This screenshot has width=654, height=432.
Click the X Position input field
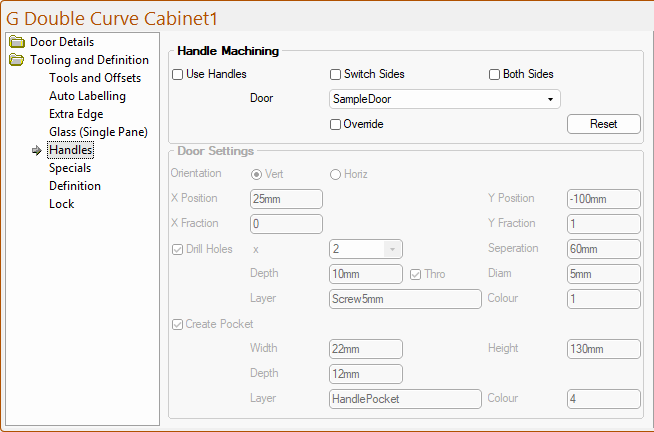coord(286,198)
